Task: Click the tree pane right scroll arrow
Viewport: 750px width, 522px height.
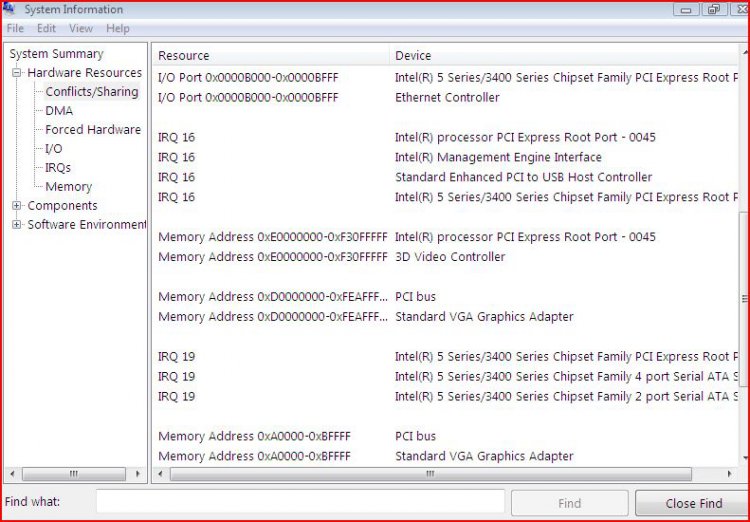Action: (x=138, y=474)
